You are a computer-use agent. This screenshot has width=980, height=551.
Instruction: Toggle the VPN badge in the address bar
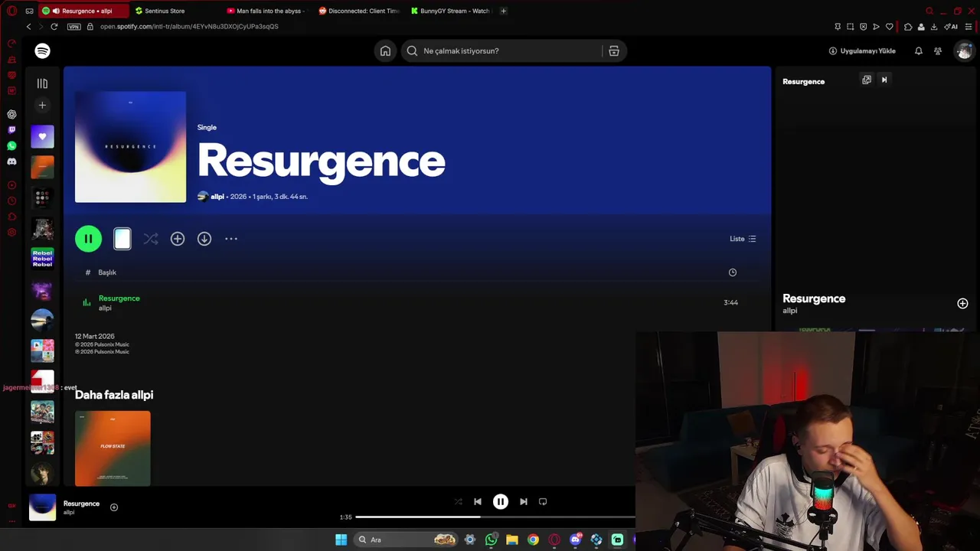click(x=73, y=27)
